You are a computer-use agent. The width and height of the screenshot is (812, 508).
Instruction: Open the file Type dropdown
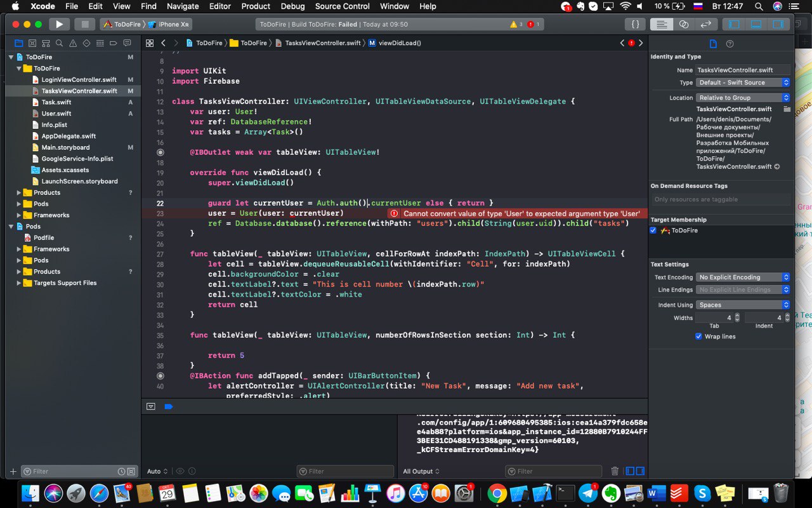click(743, 83)
